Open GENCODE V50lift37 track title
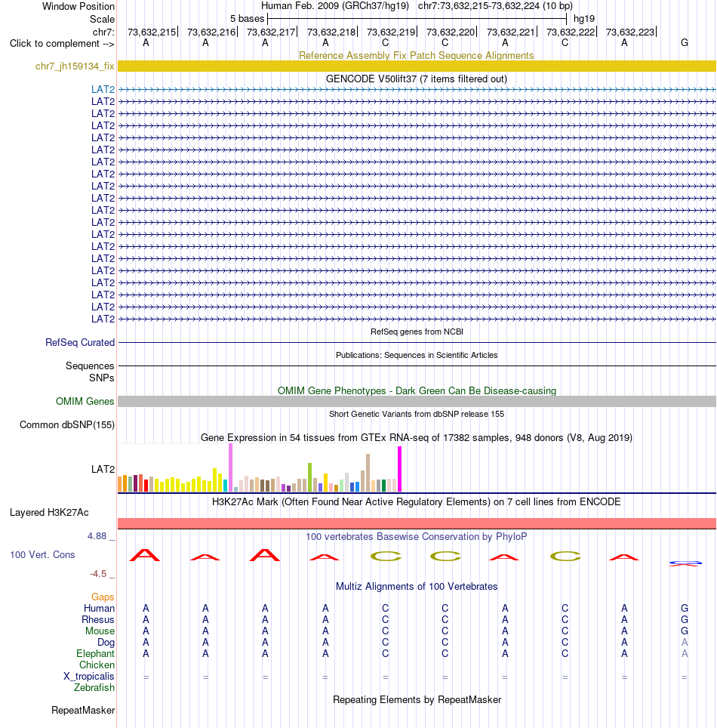This screenshot has width=717, height=728. pos(417,79)
